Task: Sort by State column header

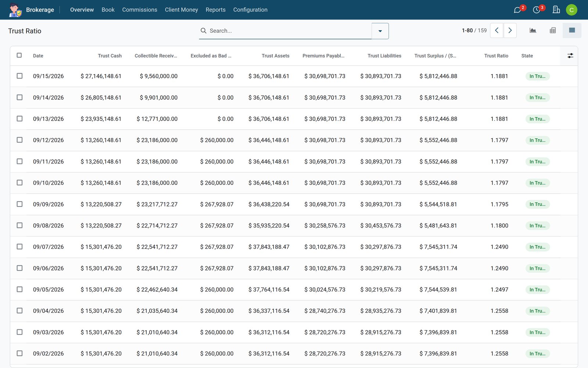Action: click(527, 56)
